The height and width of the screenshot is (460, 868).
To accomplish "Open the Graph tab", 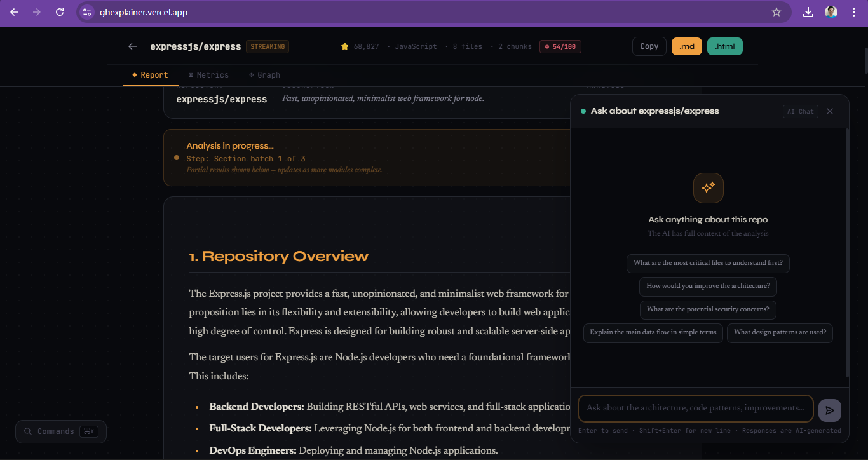I will pos(265,74).
